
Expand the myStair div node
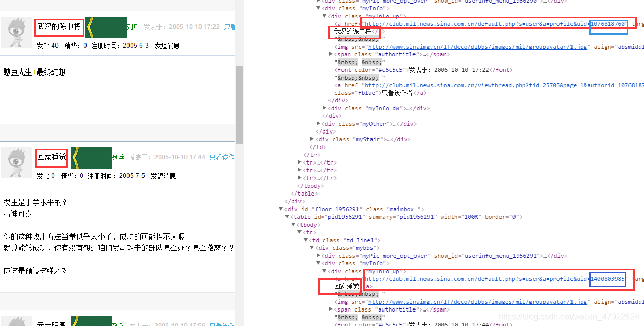click(312, 139)
